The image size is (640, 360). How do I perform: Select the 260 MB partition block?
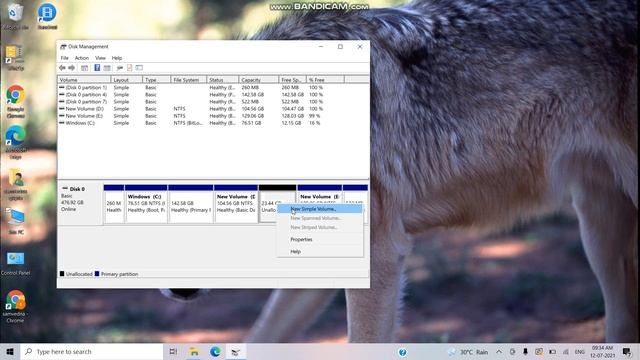point(114,204)
